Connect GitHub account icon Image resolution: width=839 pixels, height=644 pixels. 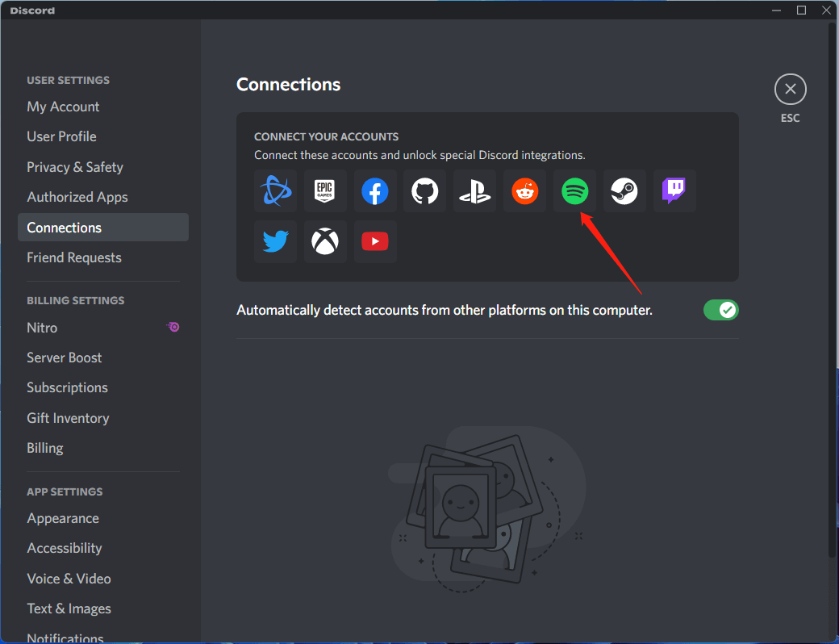coord(425,191)
